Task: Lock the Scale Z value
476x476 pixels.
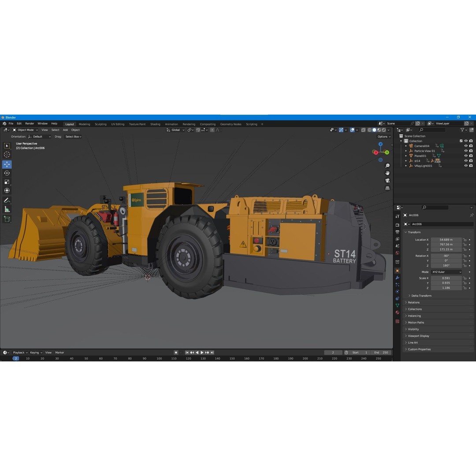Action: click(x=465, y=288)
